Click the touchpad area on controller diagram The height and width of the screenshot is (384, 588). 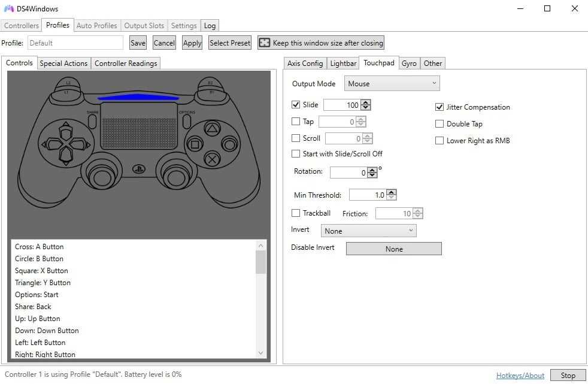pos(139,126)
